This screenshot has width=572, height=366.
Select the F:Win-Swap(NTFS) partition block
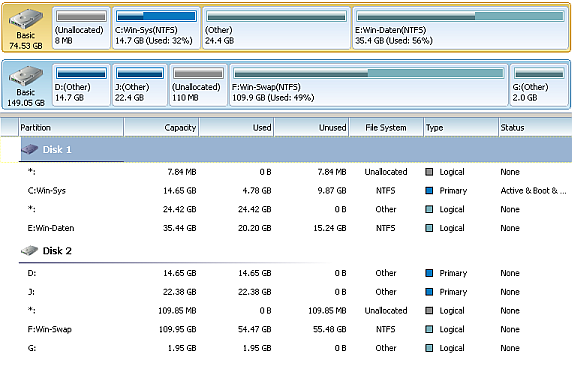pos(368,85)
